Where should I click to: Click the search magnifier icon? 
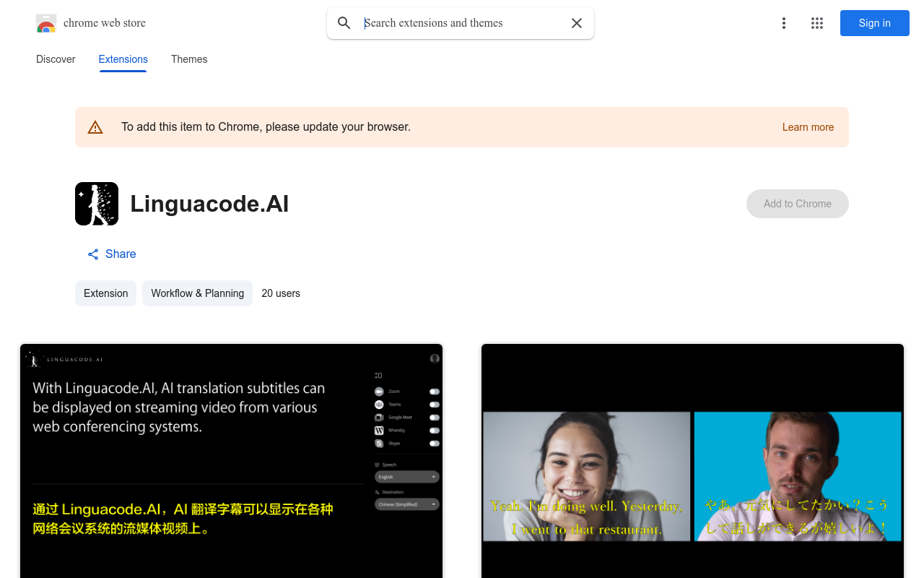344,23
